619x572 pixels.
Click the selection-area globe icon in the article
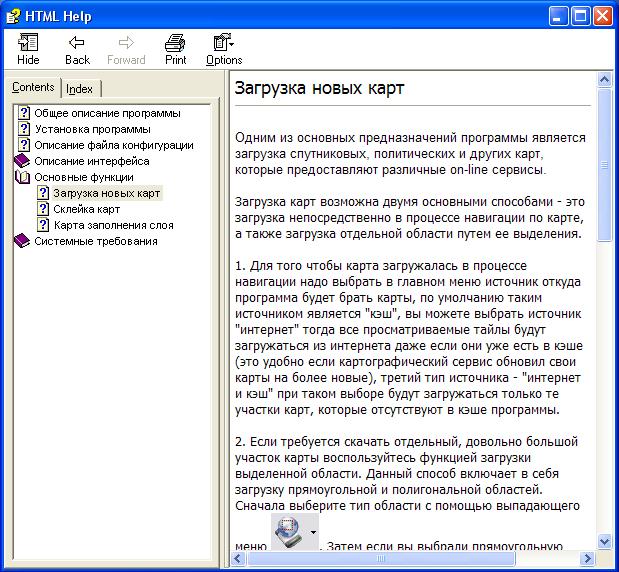(x=294, y=533)
